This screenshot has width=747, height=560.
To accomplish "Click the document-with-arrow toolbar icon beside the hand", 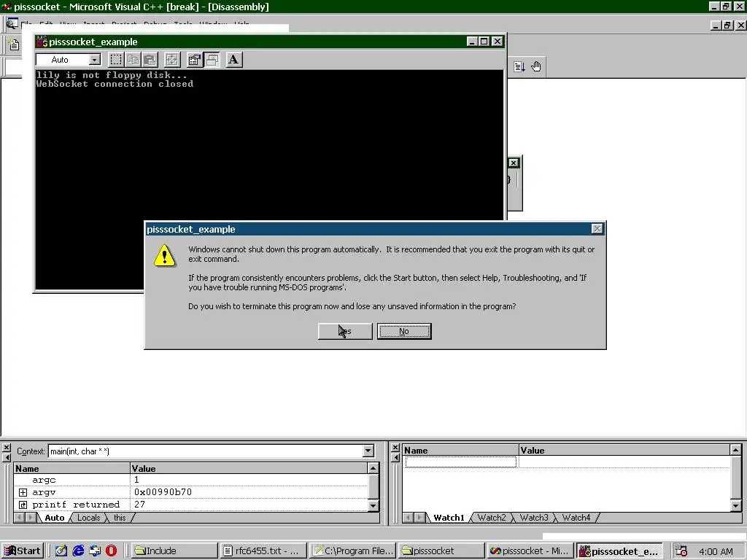I will tap(519, 66).
